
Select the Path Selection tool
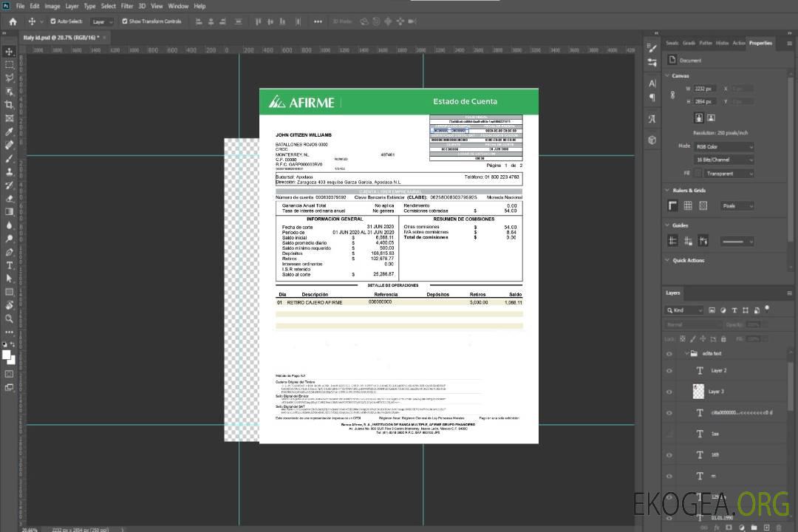point(9,279)
